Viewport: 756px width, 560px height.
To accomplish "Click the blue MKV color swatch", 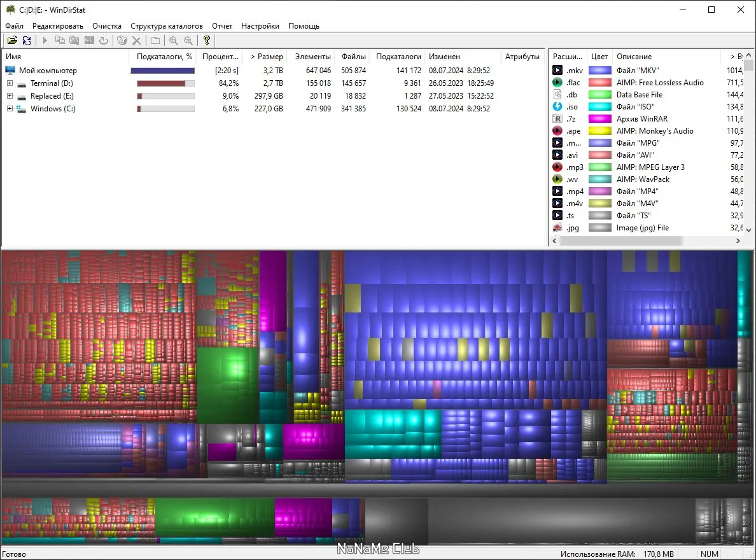I will 600,71.
